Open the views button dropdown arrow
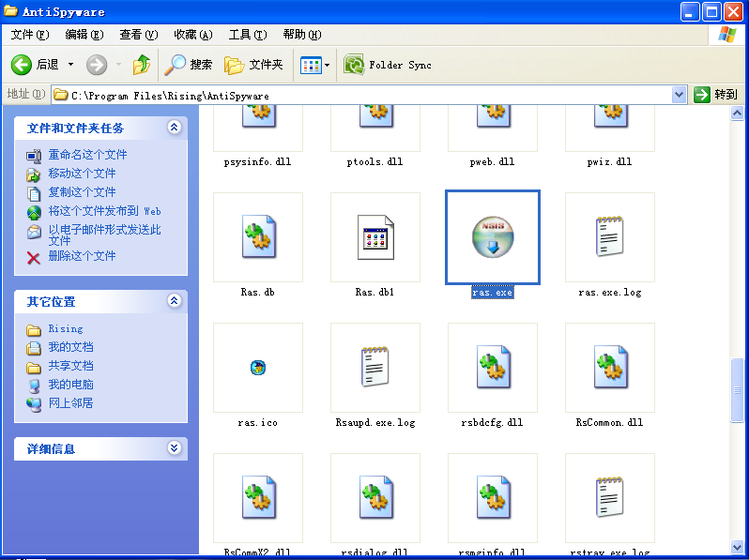The width and height of the screenshot is (749, 560). click(328, 65)
